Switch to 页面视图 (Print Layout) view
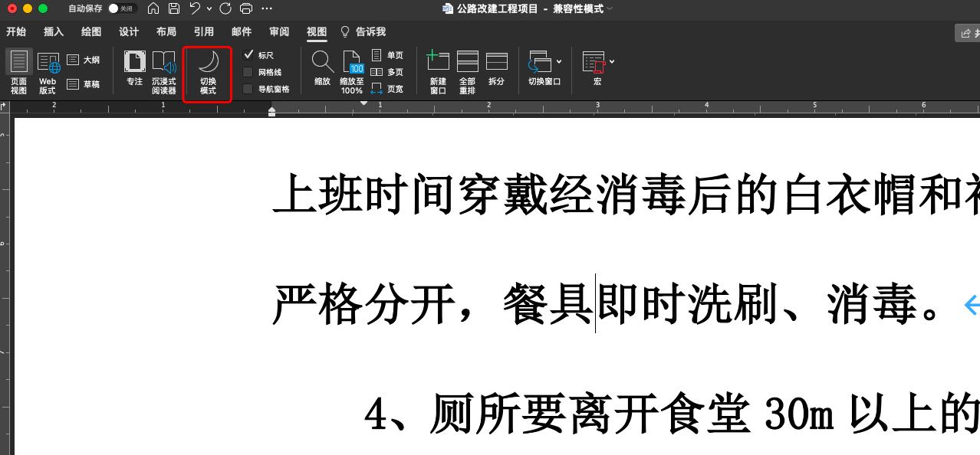Screen dimensions: 980x455 point(18,70)
